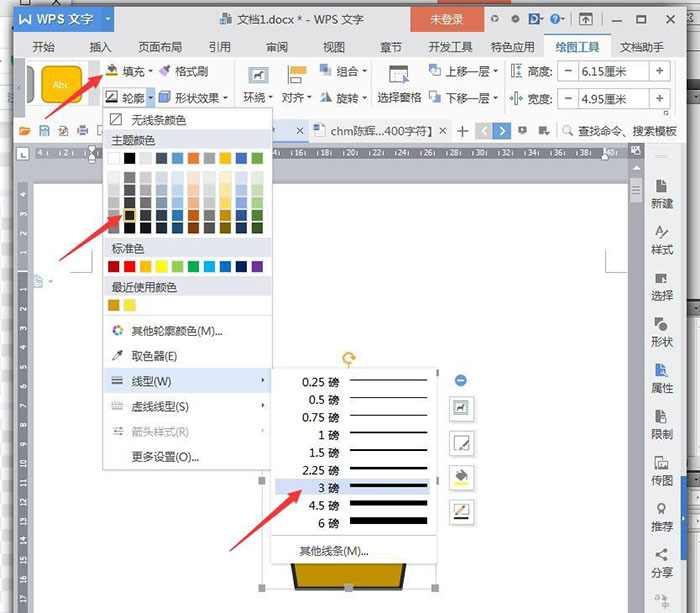Screen dimensions: 700x613
Task: Open the 形状效果 shape effects dropdown
Action: point(197,98)
